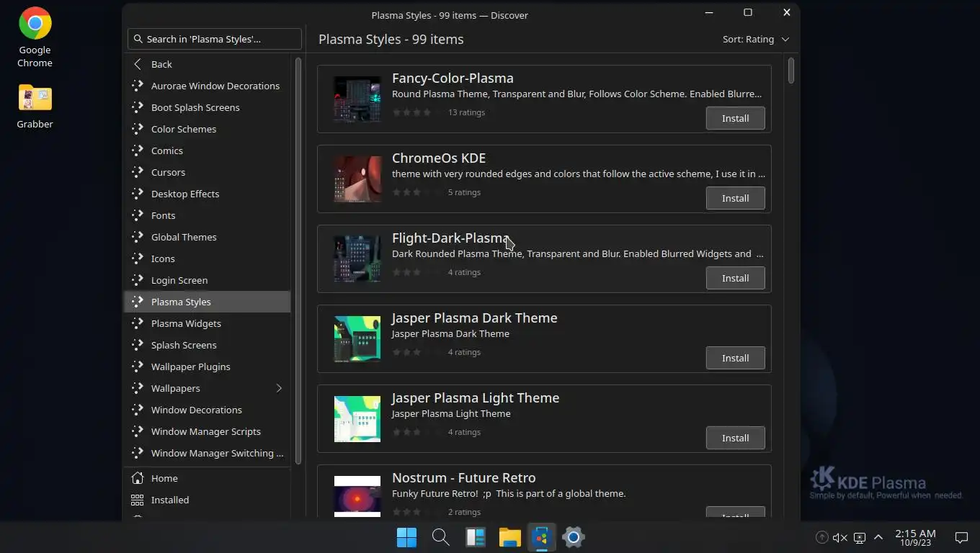Install Fancy-Color-Plasma theme
This screenshot has height=553, width=980.
click(735, 118)
